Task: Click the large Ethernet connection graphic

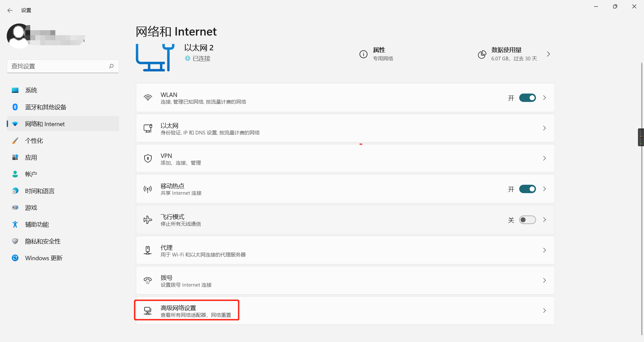Action: 155,57
